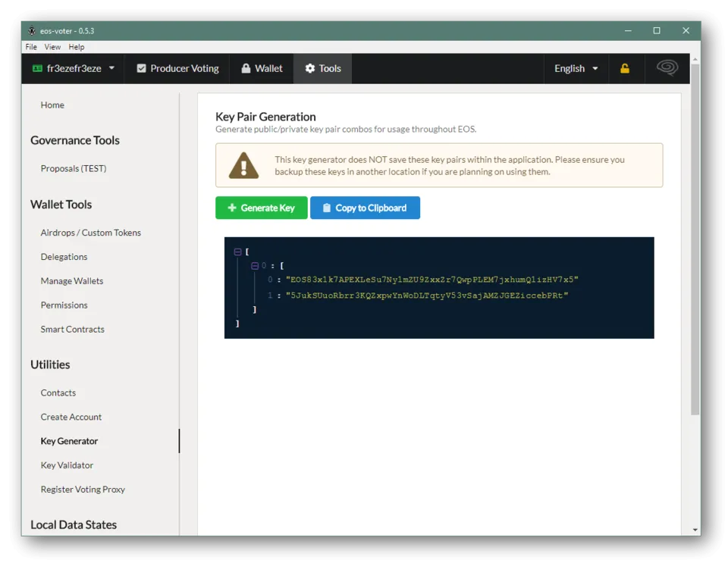Open Smart Contracts
Viewport: 728px width, 563px height.
pos(73,330)
